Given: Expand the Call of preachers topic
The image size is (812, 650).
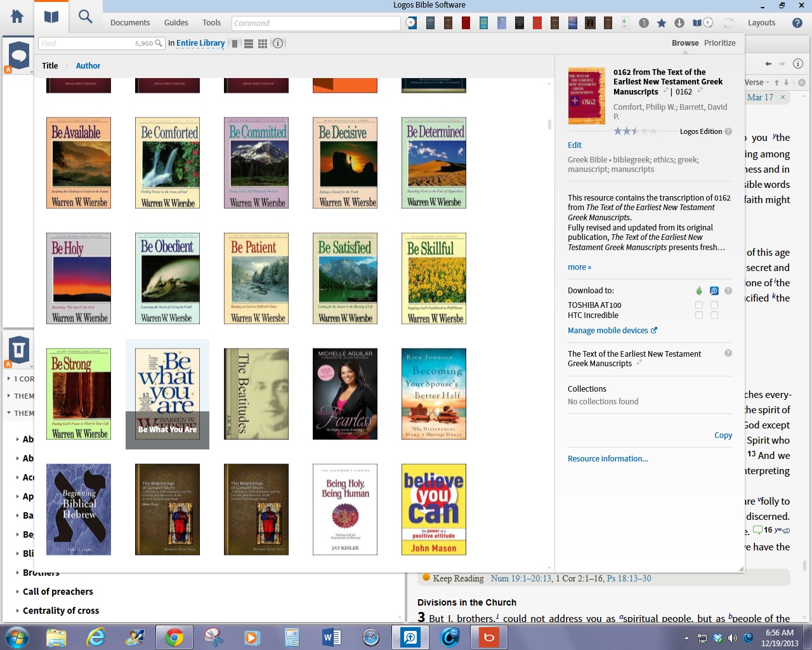Looking at the screenshot, I should coord(17,592).
